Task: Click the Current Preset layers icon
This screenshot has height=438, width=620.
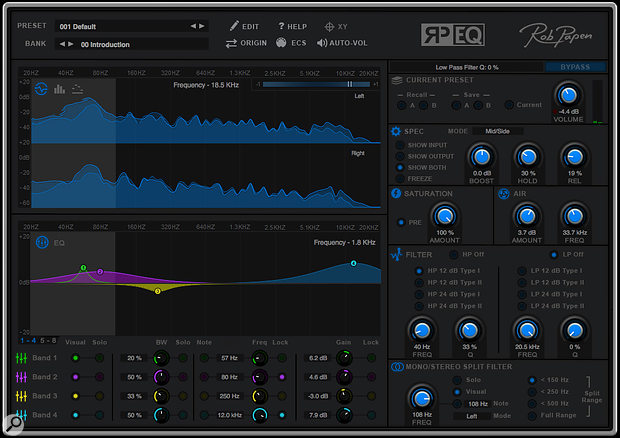Action: (x=397, y=80)
